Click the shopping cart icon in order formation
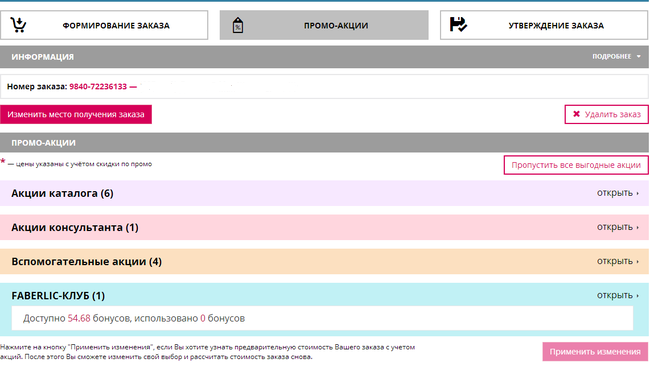This screenshot has width=650, height=367. (x=18, y=25)
